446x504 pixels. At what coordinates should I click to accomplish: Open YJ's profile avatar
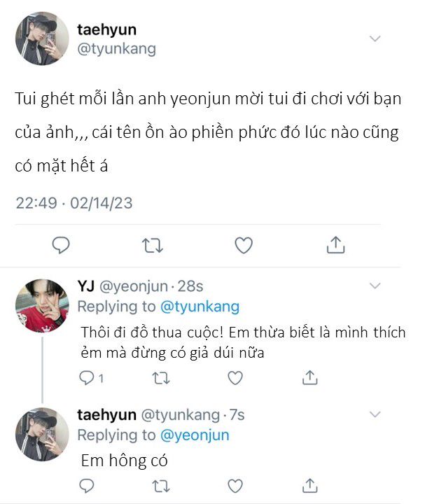[x=42, y=305]
